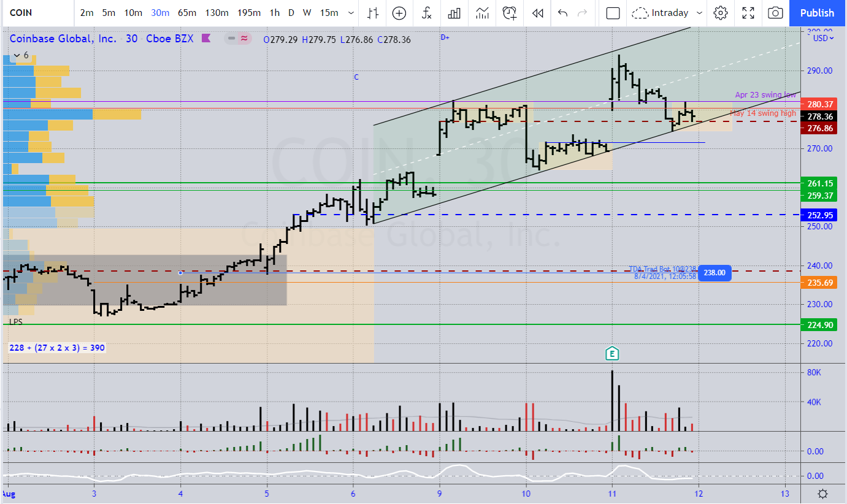The image size is (847, 504).
Task: Switch to the 65m interval
Action: tap(187, 13)
